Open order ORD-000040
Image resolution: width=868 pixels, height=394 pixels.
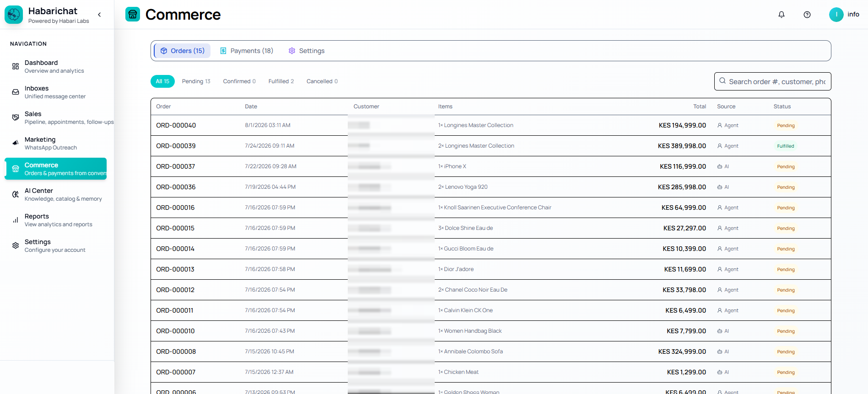(x=176, y=125)
